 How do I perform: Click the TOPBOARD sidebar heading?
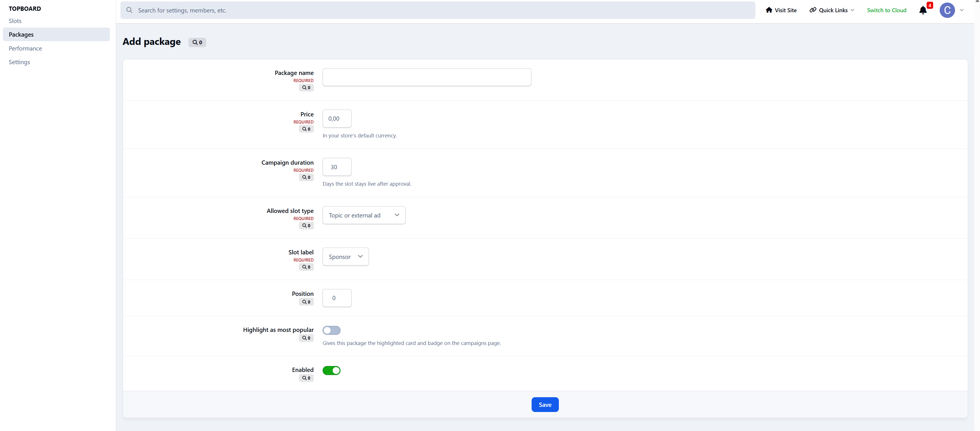point(25,8)
